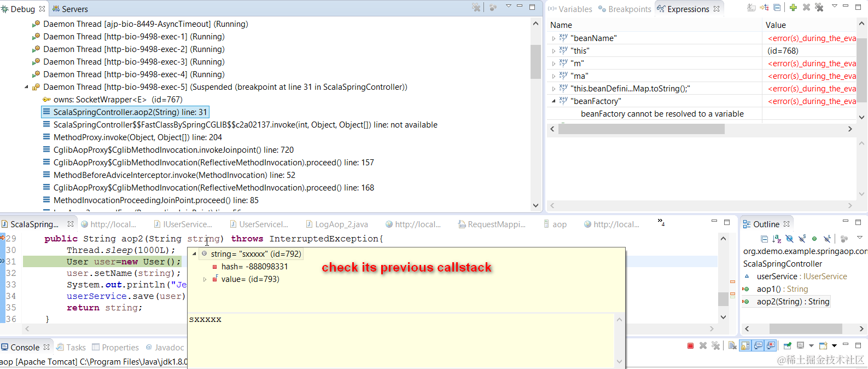
Task: Show hidden editor tabs list
Action: pos(661,222)
